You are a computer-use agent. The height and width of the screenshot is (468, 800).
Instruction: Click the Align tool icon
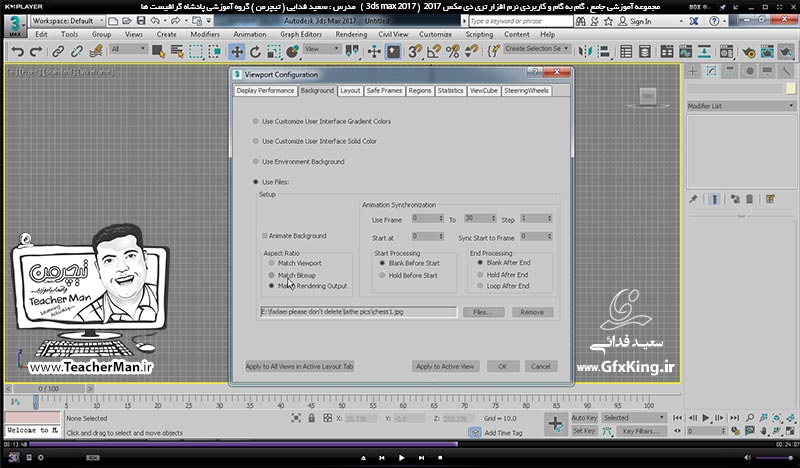[604, 52]
